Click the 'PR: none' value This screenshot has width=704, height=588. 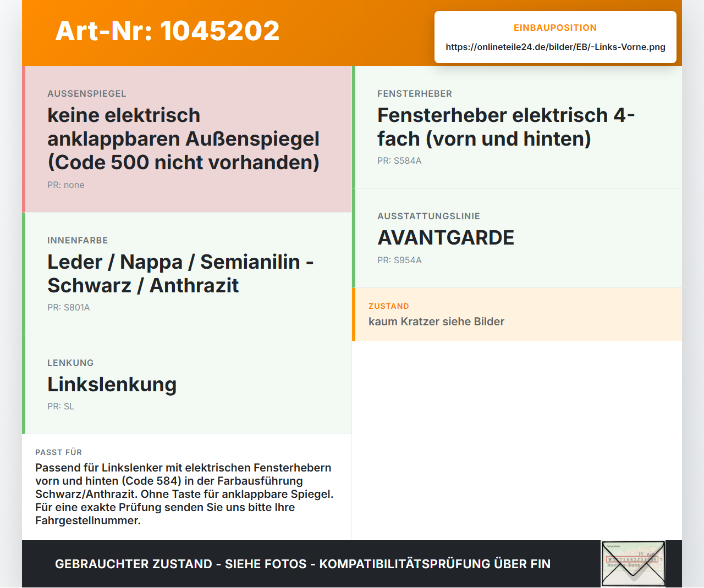[66, 185]
